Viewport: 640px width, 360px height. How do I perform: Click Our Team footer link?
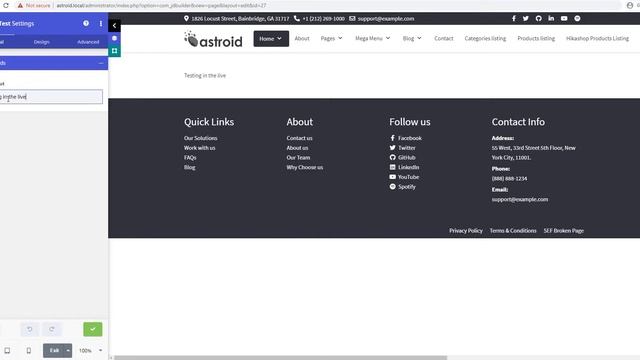coord(298,158)
